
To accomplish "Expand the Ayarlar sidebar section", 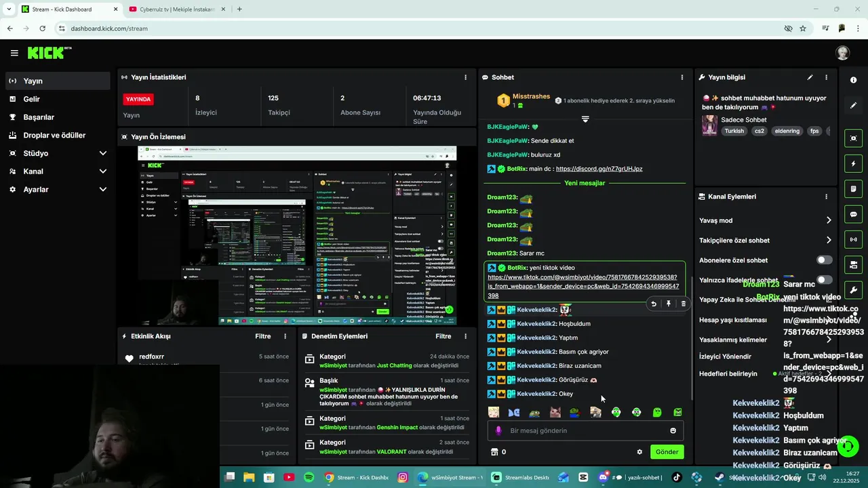I will (103, 190).
